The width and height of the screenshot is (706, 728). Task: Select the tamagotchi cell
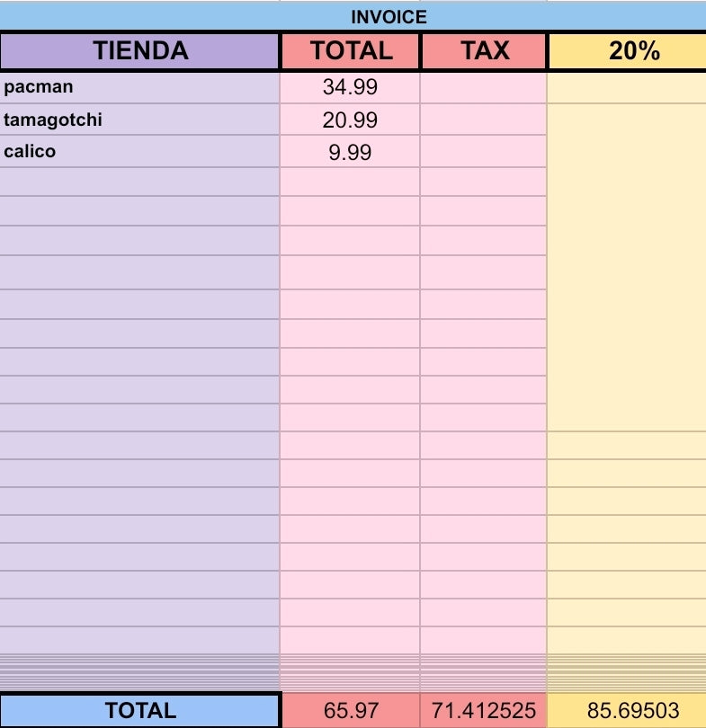click(x=139, y=120)
